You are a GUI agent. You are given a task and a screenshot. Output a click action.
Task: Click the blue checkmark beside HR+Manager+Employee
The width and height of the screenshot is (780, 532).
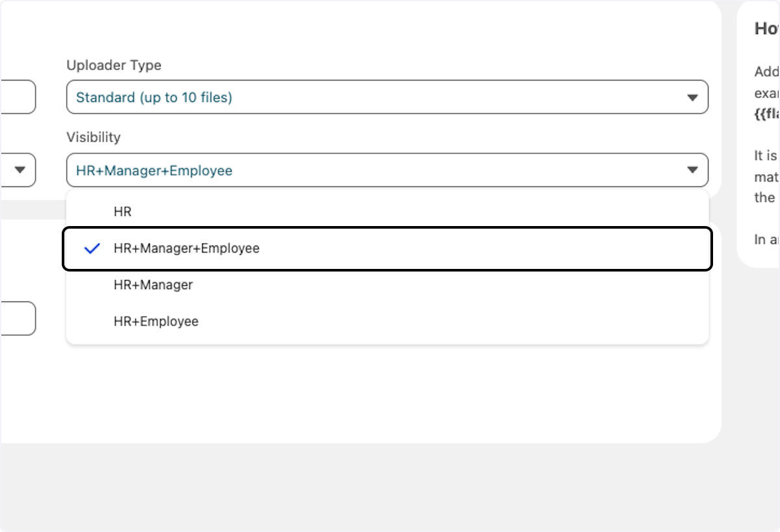point(93,247)
